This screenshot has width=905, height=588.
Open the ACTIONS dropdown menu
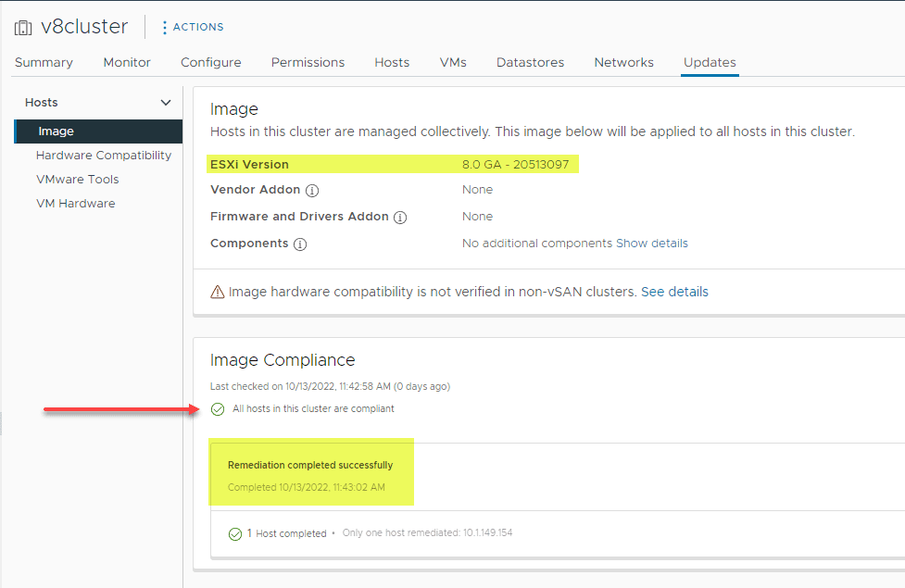tap(198, 27)
